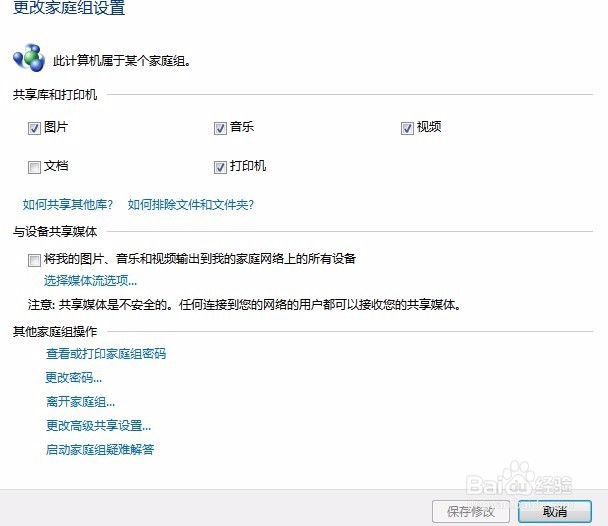The height and width of the screenshot is (526, 608).
Task: Launch 启动家庭组疑难解答 troubleshooter link
Action: pyautogui.click(x=100, y=450)
